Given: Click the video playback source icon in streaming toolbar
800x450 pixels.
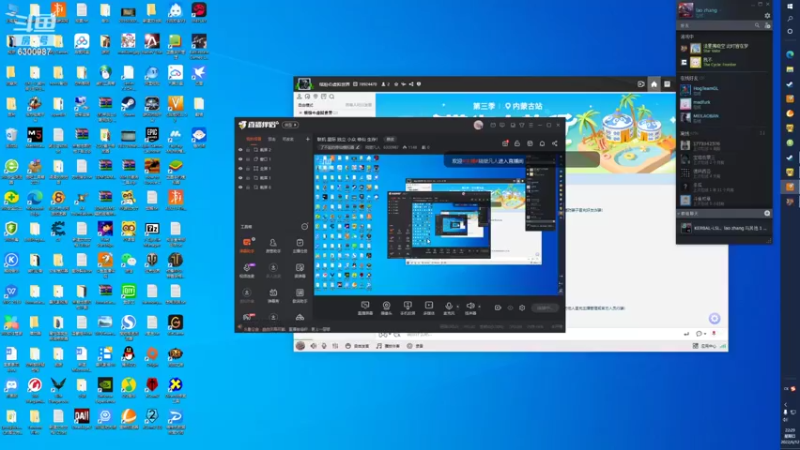Looking at the screenshot, I should [429, 307].
